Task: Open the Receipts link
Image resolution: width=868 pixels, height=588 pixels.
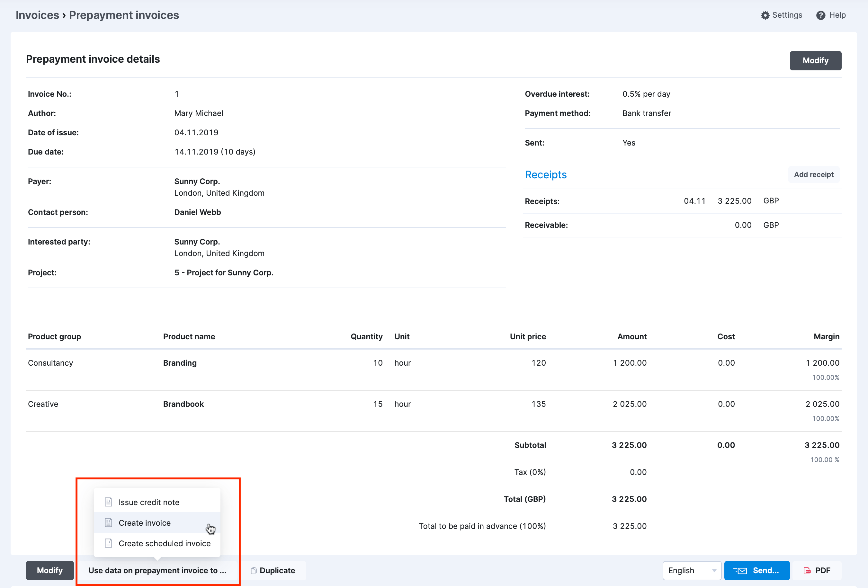Action: (546, 174)
